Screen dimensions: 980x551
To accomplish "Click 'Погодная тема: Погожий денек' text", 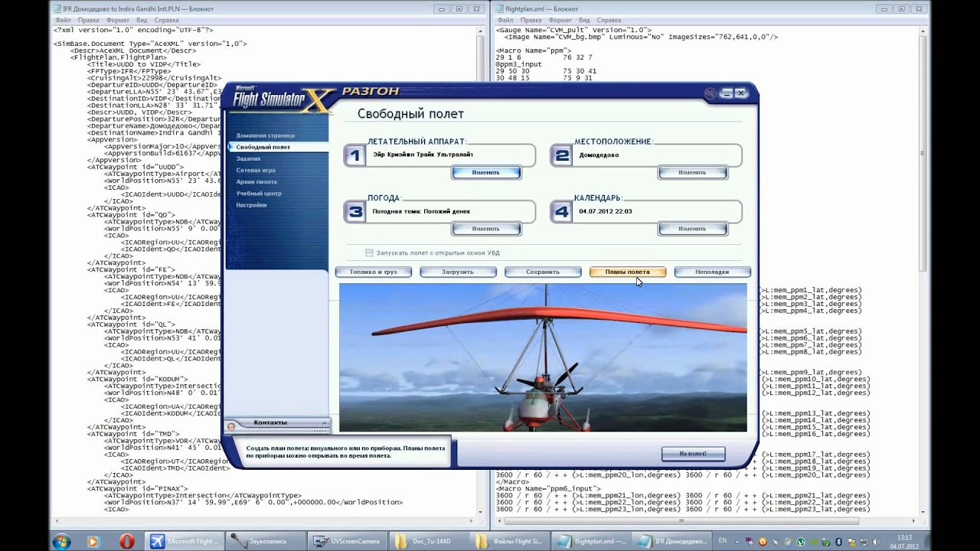I will tap(421, 210).
